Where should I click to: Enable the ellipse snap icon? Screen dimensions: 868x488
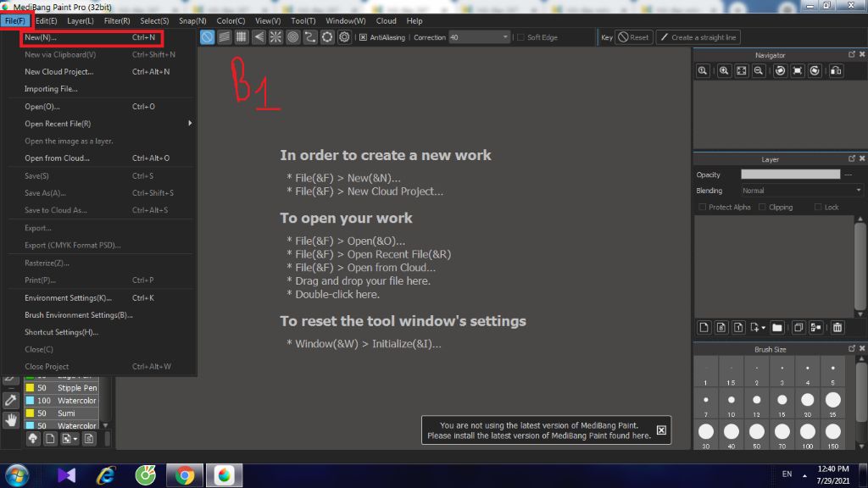click(x=327, y=37)
